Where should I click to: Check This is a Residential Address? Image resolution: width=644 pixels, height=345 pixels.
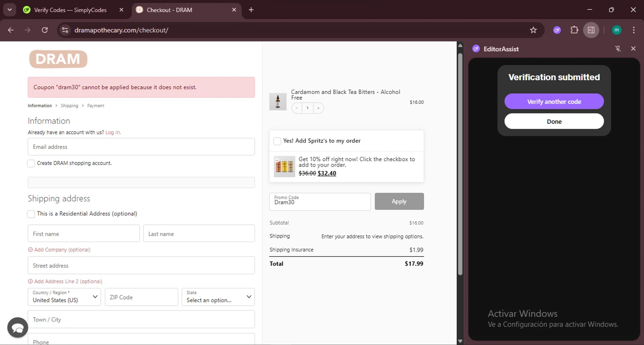click(31, 214)
